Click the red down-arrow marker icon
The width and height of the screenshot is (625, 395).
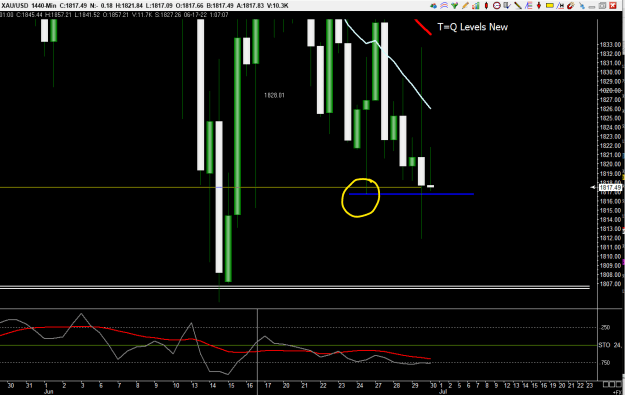click(539, 6)
